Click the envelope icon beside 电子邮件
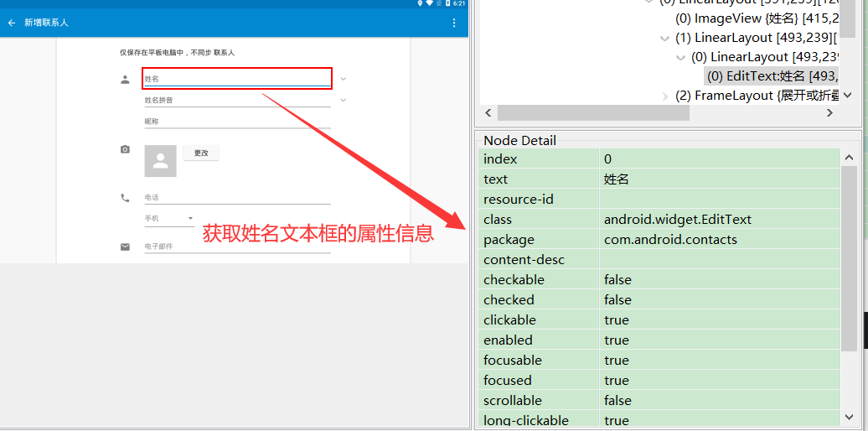Screen dimensions: 868x431 [125, 247]
